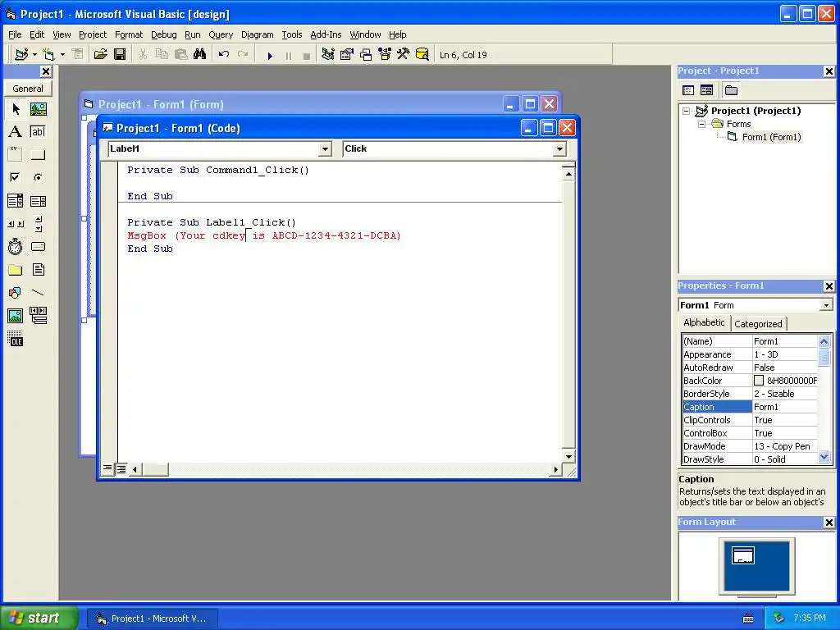The height and width of the screenshot is (630, 840).
Task: Select the horizontal scroll bar tool
Action: coord(16,224)
